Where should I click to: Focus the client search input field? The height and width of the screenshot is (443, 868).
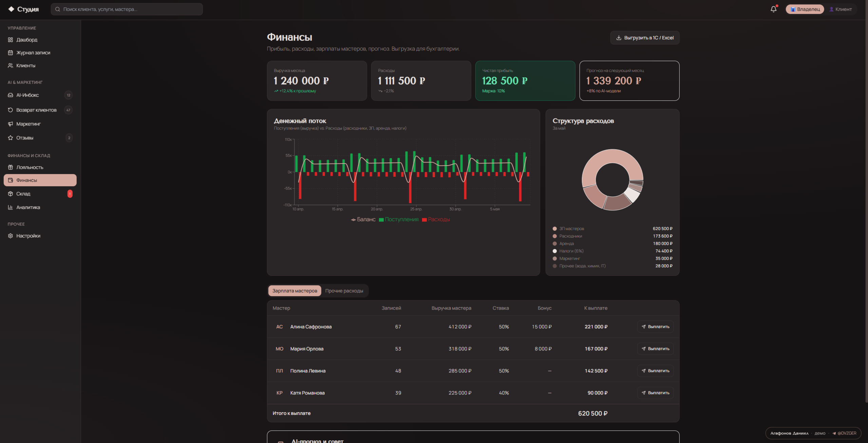click(127, 9)
